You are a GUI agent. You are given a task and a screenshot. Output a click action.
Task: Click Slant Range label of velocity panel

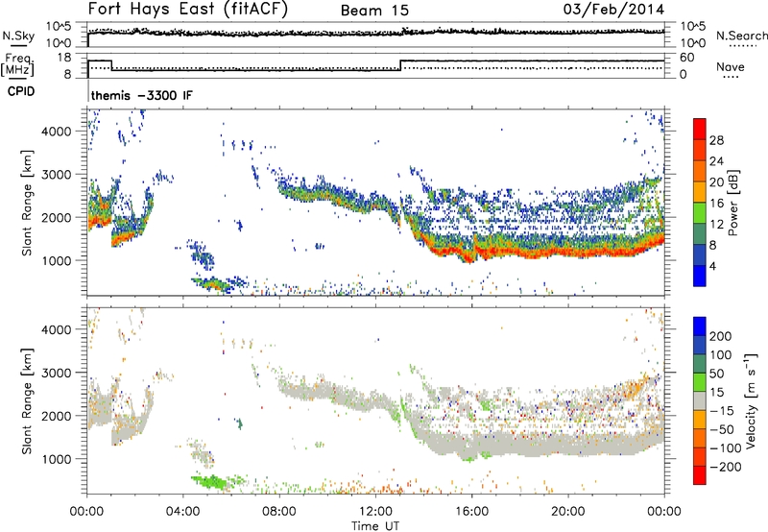27,401
